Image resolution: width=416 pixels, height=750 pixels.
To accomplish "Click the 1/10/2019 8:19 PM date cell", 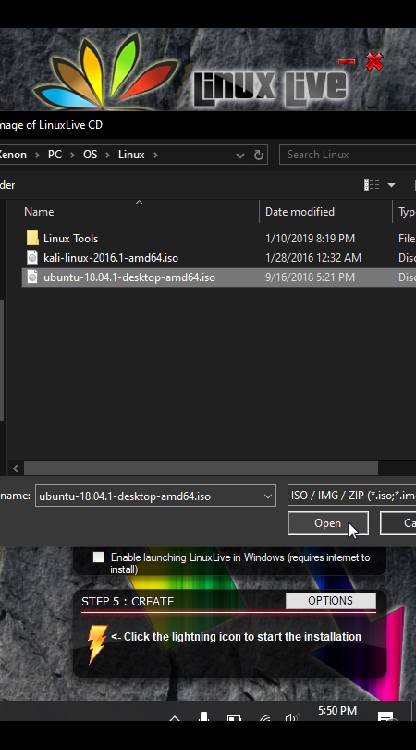I will (310, 238).
